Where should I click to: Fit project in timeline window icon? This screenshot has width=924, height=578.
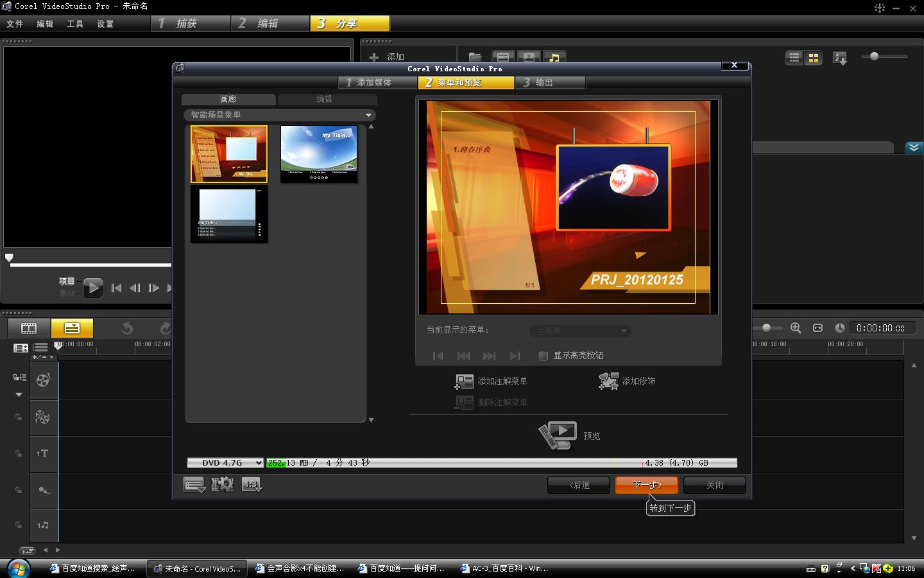(x=817, y=328)
